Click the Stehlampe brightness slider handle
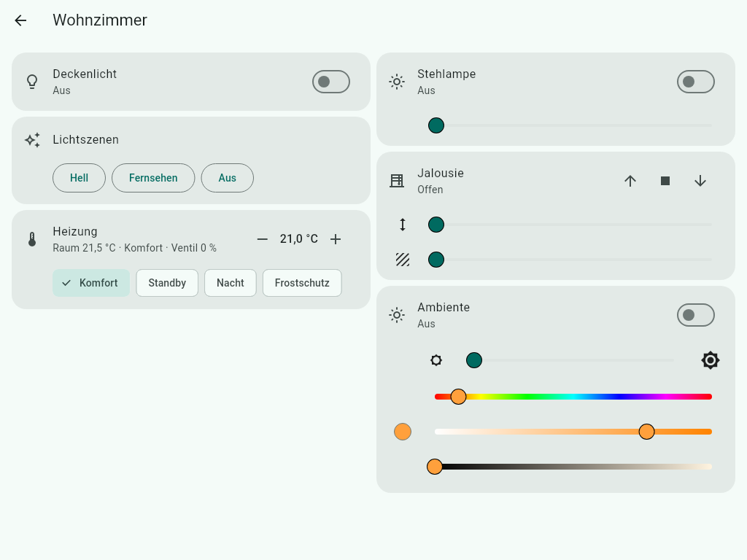Viewport: 747px width, 560px height. point(436,125)
